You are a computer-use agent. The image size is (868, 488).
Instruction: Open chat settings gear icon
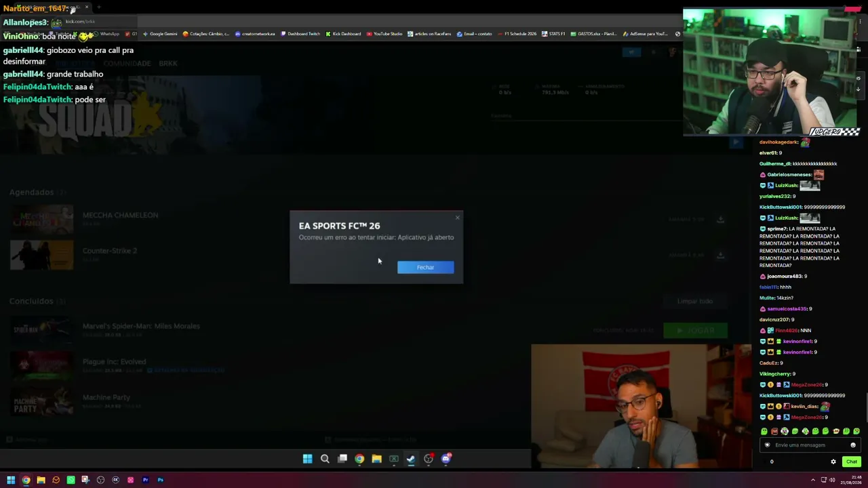pyautogui.click(x=833, y=462)
